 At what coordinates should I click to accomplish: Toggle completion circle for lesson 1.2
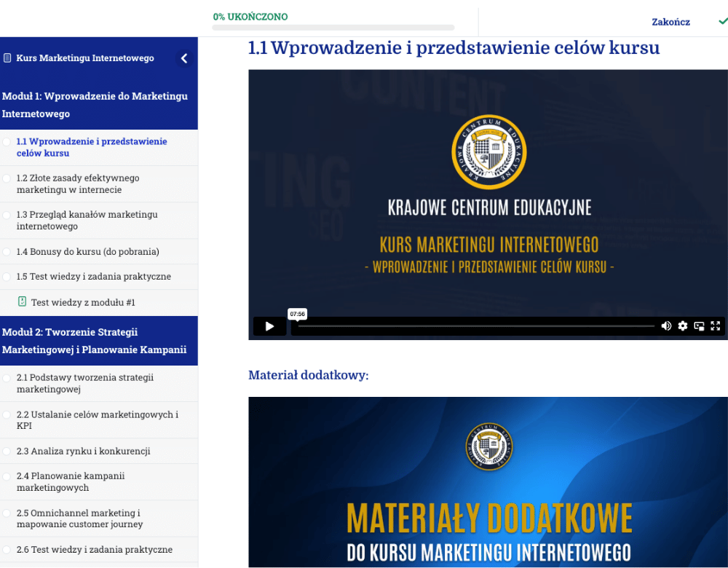[x=7, y=178]
